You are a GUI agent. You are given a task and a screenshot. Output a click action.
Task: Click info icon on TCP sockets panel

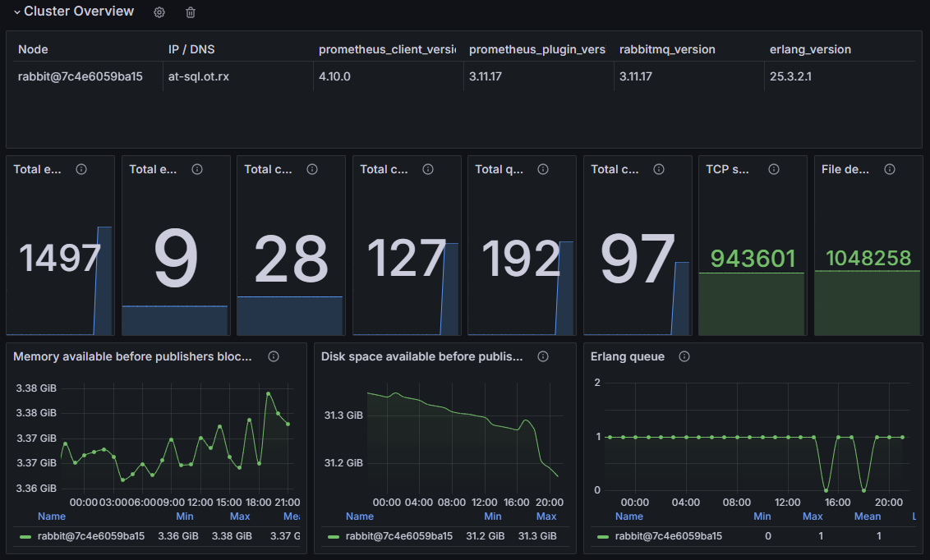tap(774, 169)
